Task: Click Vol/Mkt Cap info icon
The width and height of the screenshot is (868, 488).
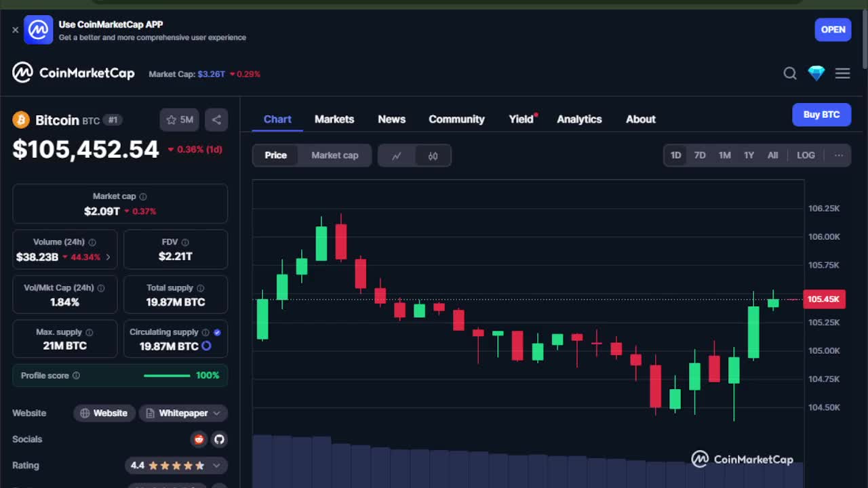Action: coord(101,288)
